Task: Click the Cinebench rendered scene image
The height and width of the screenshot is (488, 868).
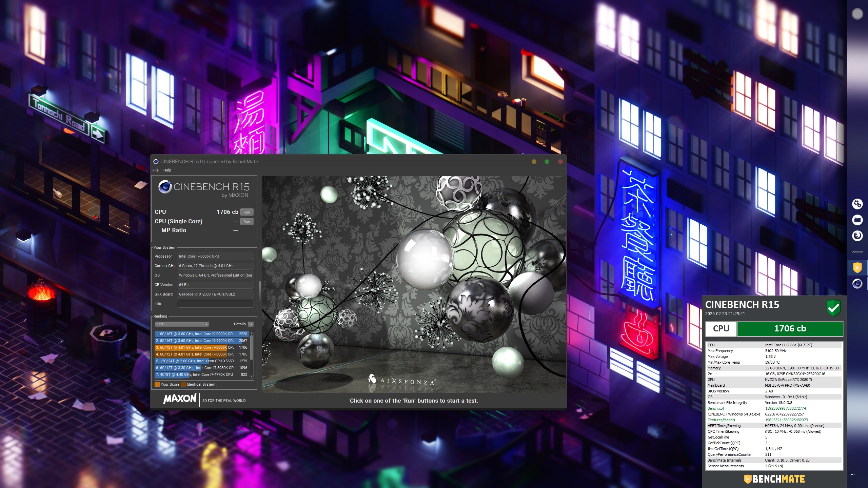Action: [x=414, y=284]
